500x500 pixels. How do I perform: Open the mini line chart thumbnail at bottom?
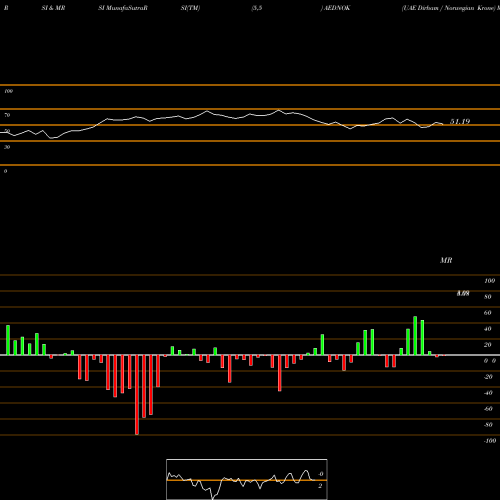click(247, 479)
